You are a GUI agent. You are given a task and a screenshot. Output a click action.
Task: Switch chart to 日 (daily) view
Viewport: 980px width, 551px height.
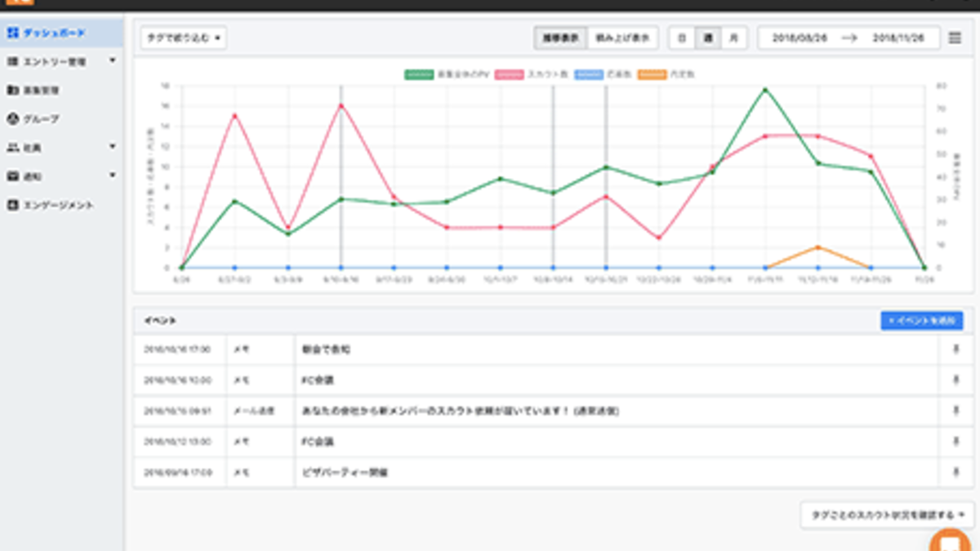(682, 38)
